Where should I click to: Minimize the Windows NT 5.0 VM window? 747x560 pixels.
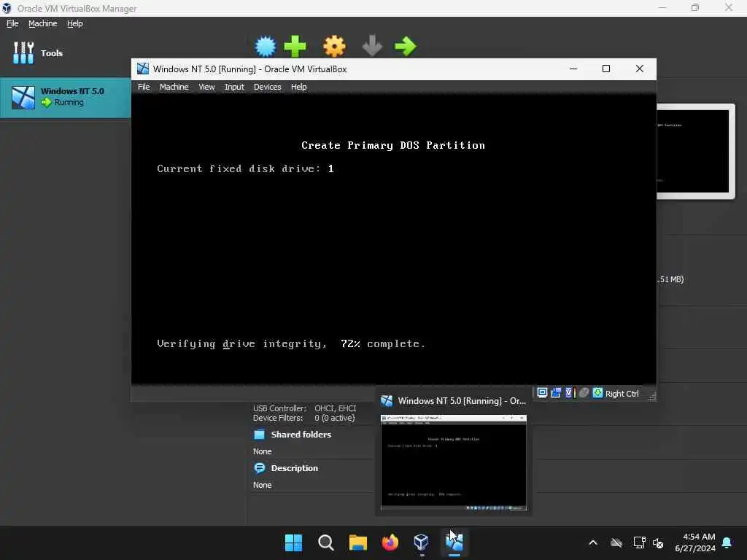pos(573,69)
